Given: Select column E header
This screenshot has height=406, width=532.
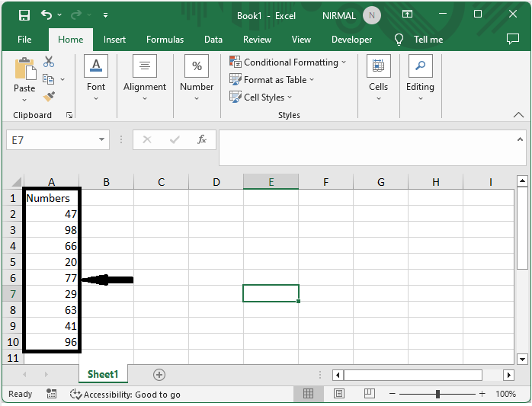Looking at the screenshot, I should click(x=271, y=182).
